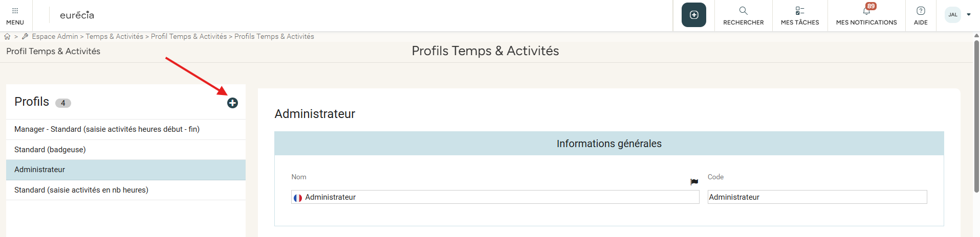Open the notifications bell with 89 badge

pyautogui.click(x=866, y=11)
